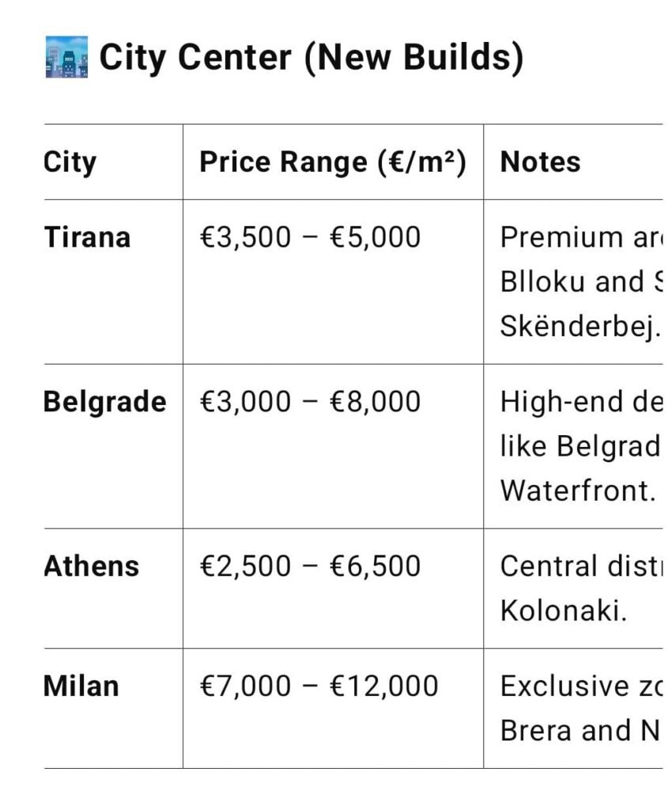Select Athens price €2,500 – €6,500
This screenshot has height=810, width=672.
click(310, 566)
